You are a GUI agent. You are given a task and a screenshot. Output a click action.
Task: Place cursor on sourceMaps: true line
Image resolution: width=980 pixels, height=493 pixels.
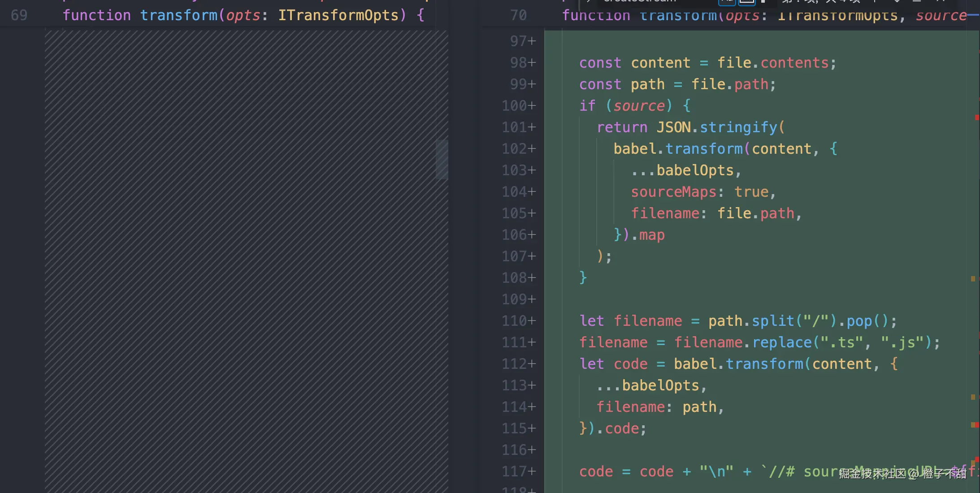point(702,192)
